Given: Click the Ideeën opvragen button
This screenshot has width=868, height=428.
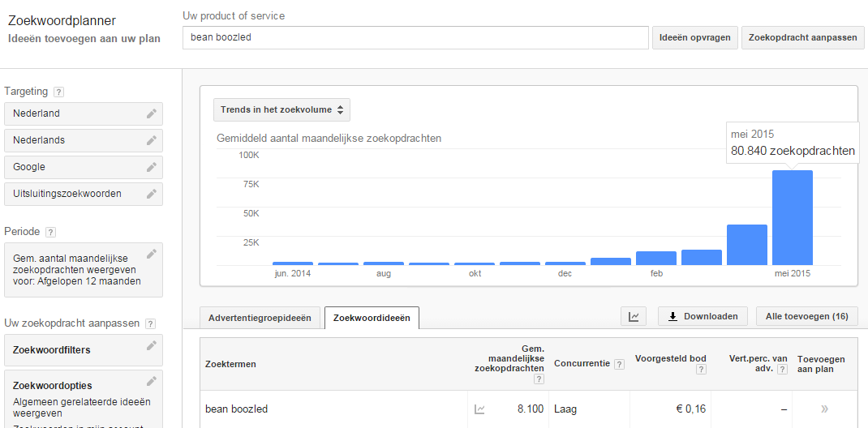Looking at the screenshot, I should pos(694,37).
